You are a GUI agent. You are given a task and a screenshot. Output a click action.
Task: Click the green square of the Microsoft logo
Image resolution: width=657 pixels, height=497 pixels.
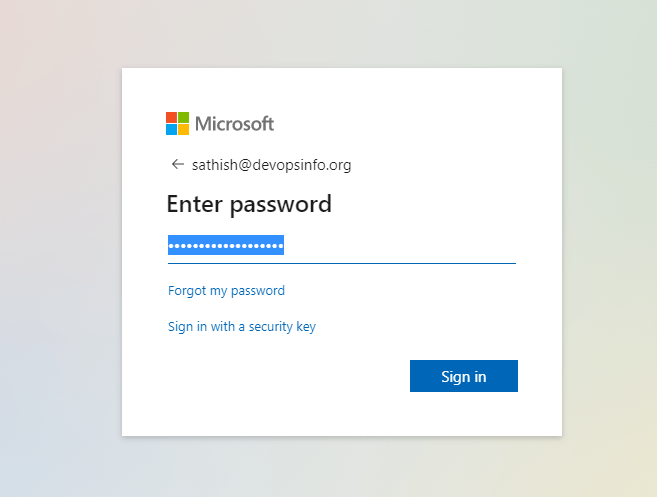[183, 118]
